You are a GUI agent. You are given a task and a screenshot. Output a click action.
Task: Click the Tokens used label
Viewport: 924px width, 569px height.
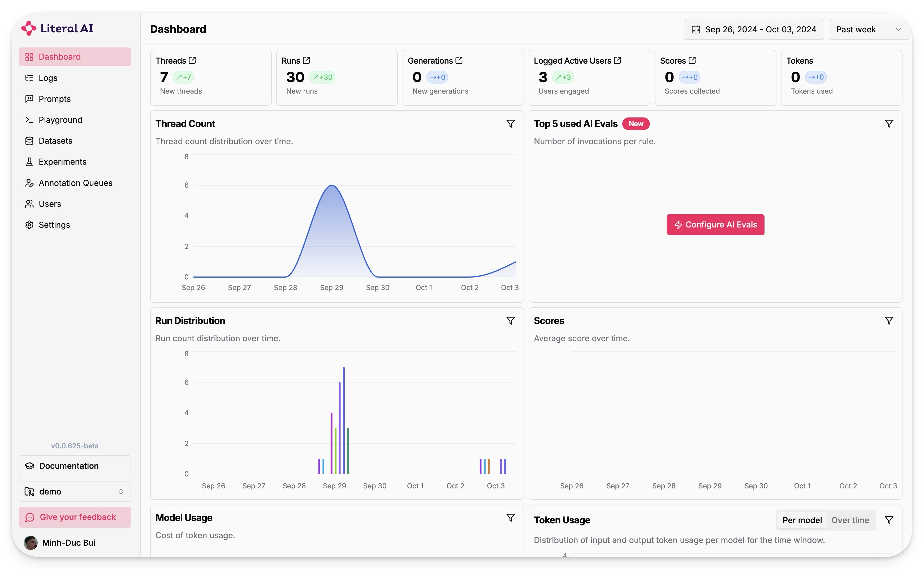coord(812,91)
